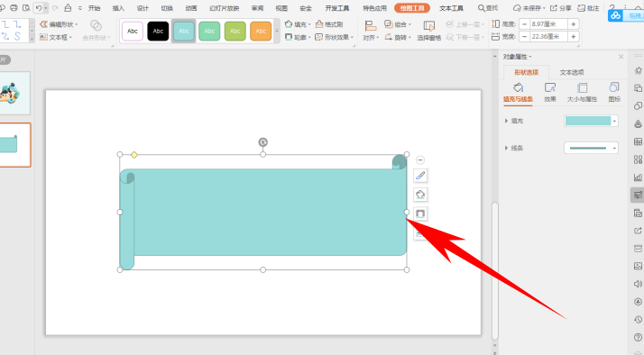This screenshot has width=644, height=355.
Task: Switch to the 形状选项 tab
Action: point(527,73)
